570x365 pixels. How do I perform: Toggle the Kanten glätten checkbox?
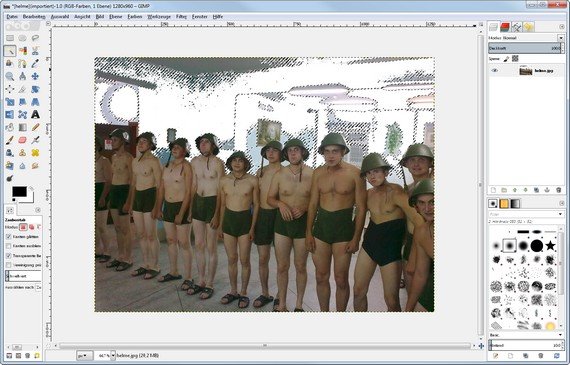click(9, 237)
